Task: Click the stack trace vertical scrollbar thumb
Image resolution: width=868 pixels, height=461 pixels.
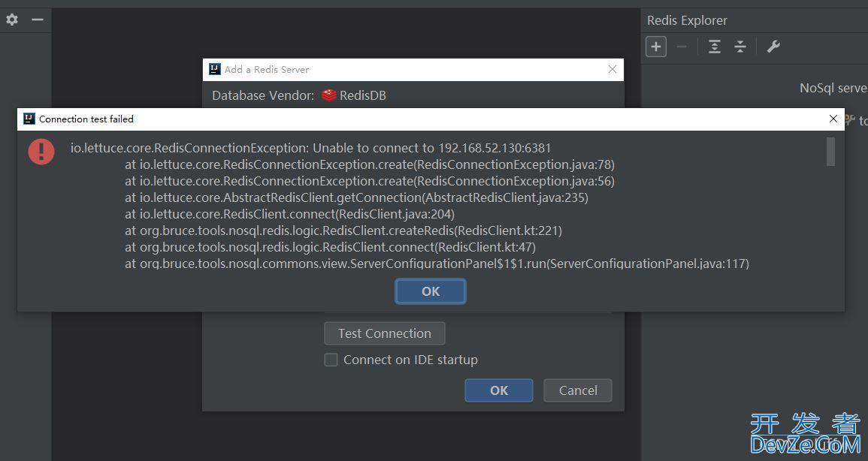Action: (830, 152)
